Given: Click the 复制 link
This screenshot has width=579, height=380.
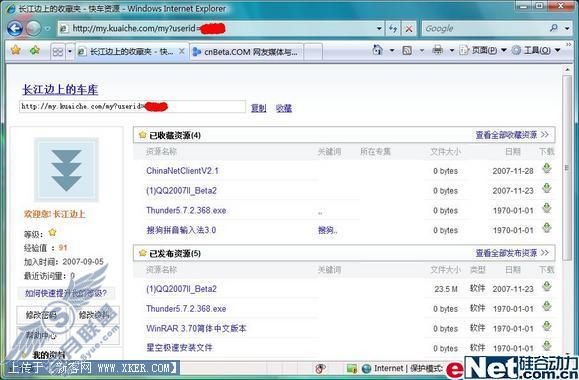Looking at the screenshot, I should click(258, 108).
